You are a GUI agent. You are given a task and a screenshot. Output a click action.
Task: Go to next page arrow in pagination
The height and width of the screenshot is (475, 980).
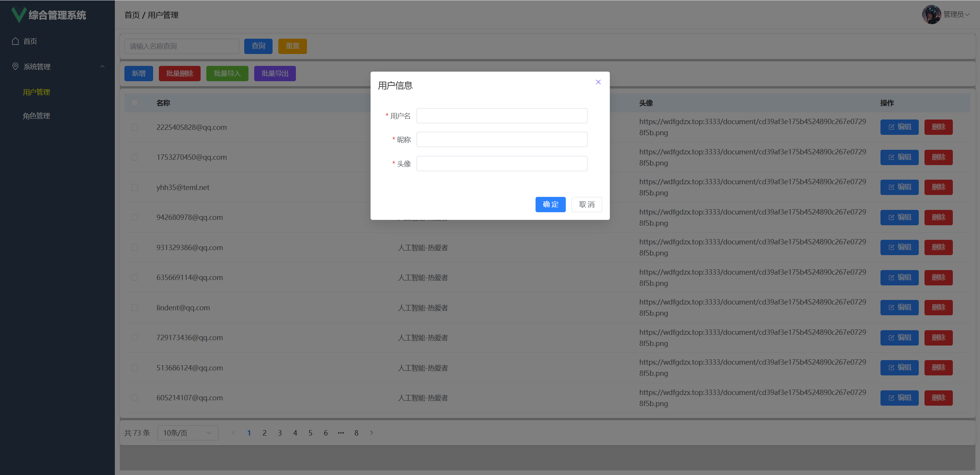[371, 433]
